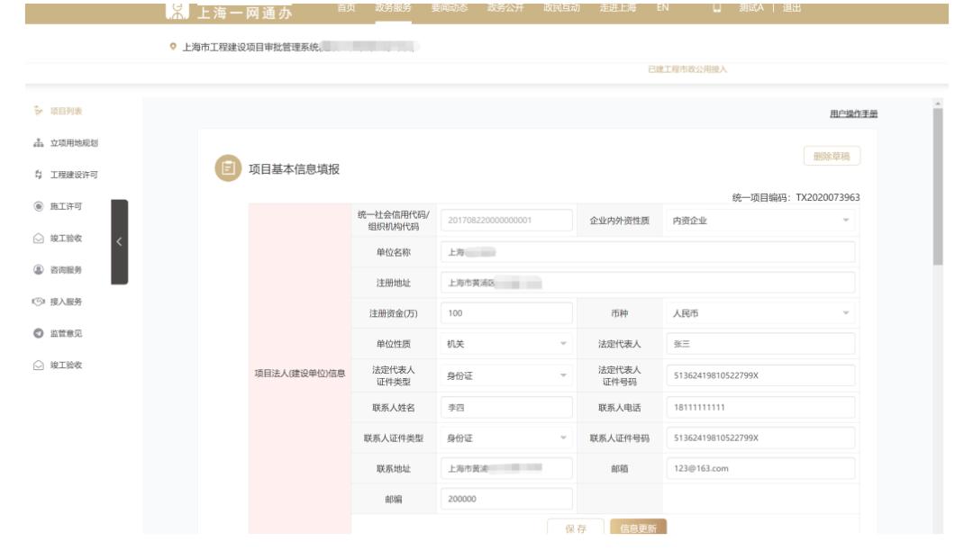The height and width of the screenshot is (560, 973).
Task: Switch to the 政务服务 top navigation tab
Action: pyautogui.click(x=392, y=8)
